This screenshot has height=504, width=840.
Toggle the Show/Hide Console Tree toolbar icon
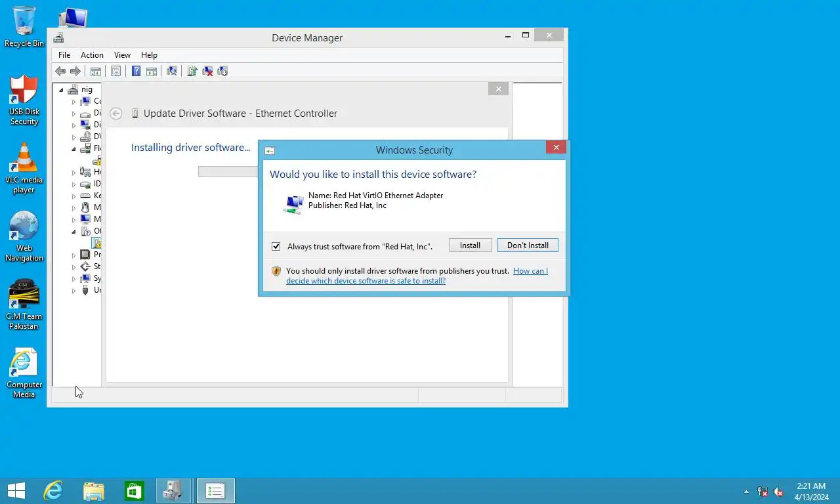96,71
